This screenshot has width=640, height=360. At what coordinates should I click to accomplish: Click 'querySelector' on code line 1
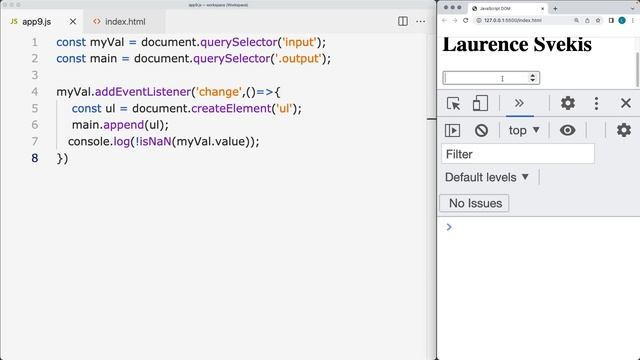[x=238, y=42]
